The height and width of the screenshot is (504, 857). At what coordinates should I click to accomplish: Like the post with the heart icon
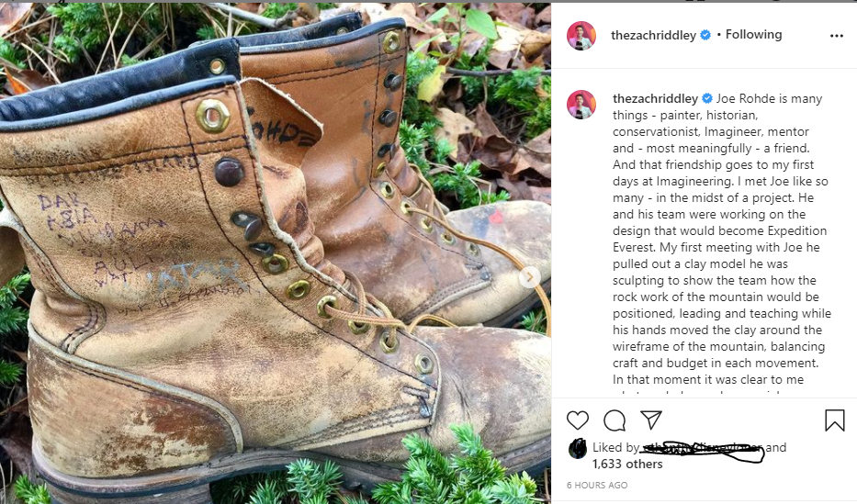point(578,420)
